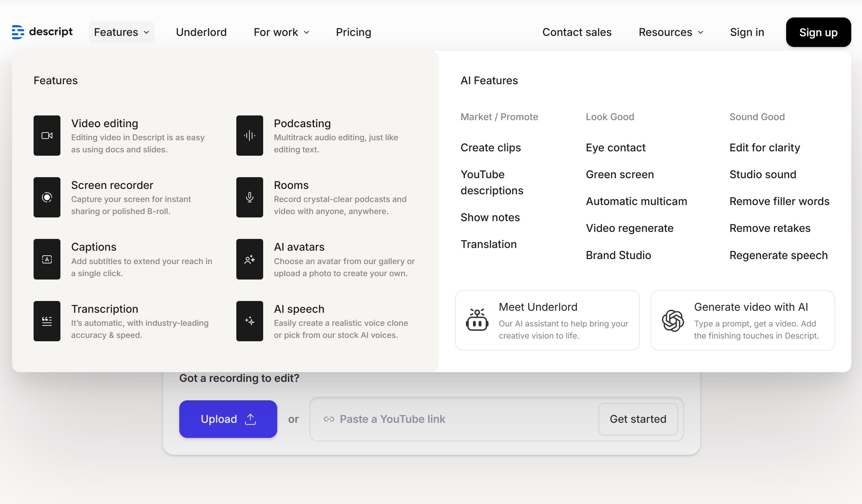This screenshot has height=504, width=862.
Task: Open the Video editing camera icon
Action: point(47,136)
